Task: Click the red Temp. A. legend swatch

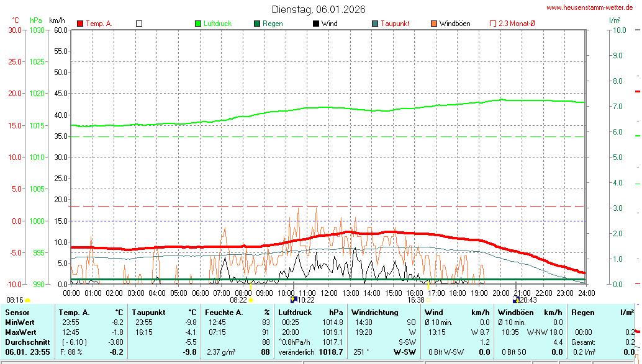Action: 80,24
